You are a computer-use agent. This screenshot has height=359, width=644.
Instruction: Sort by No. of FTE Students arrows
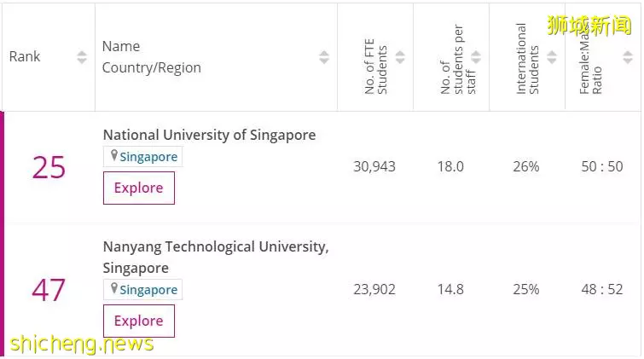400,57
